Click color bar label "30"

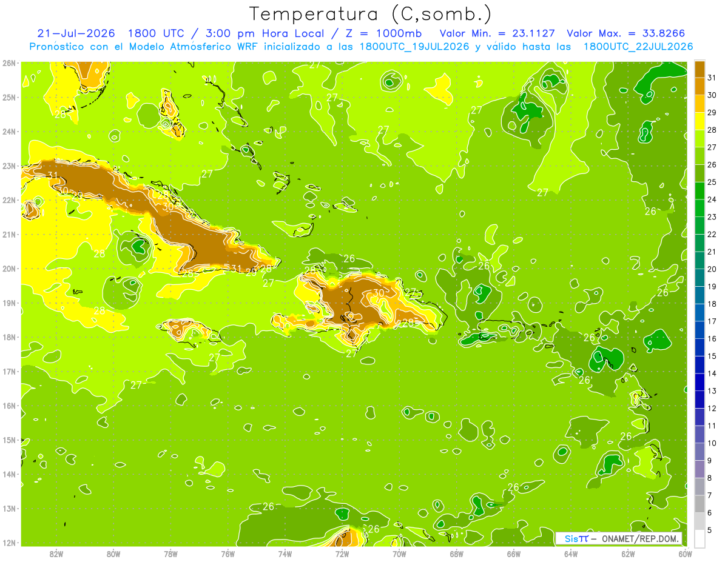coord(712,95)
